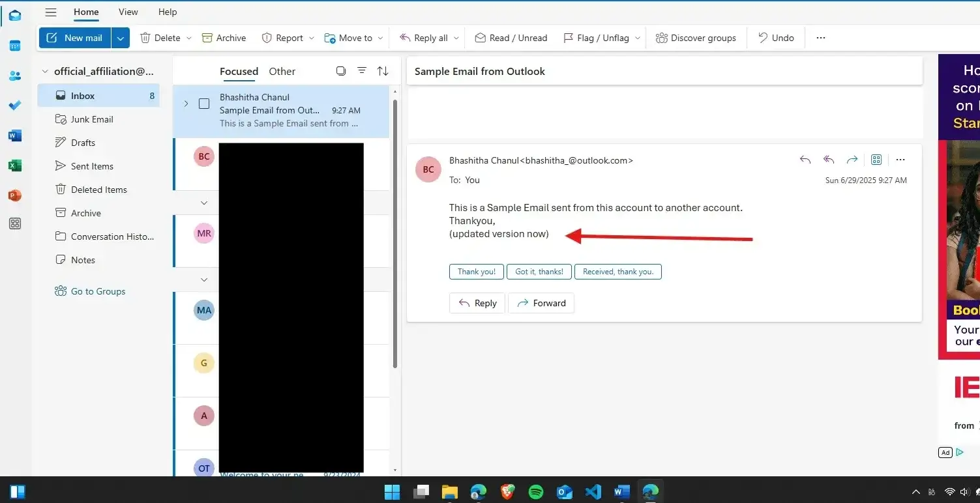The width and height of the screenshot is (980, 503).
Task: Click the Forward arrow icon in message header
Action: (x=852, y=160)
